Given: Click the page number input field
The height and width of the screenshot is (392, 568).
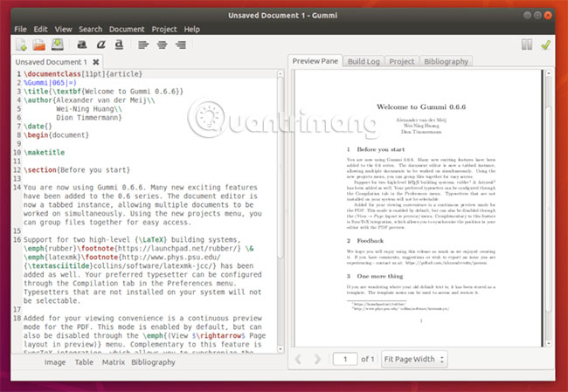Looking at the screenshot, I should [345, 359].
